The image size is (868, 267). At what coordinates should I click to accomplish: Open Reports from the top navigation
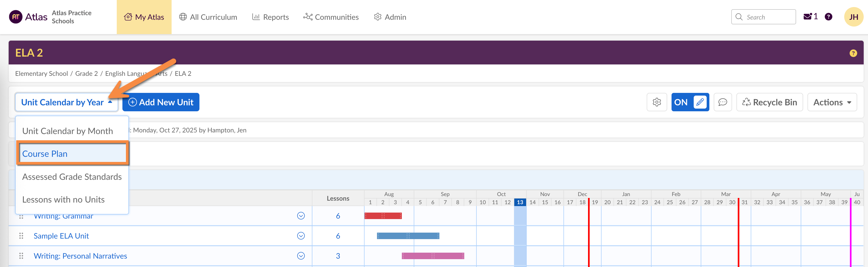coord(271,17)
